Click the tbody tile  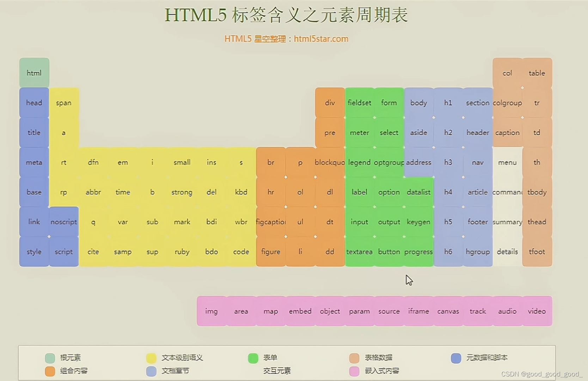tap(537, 192)
